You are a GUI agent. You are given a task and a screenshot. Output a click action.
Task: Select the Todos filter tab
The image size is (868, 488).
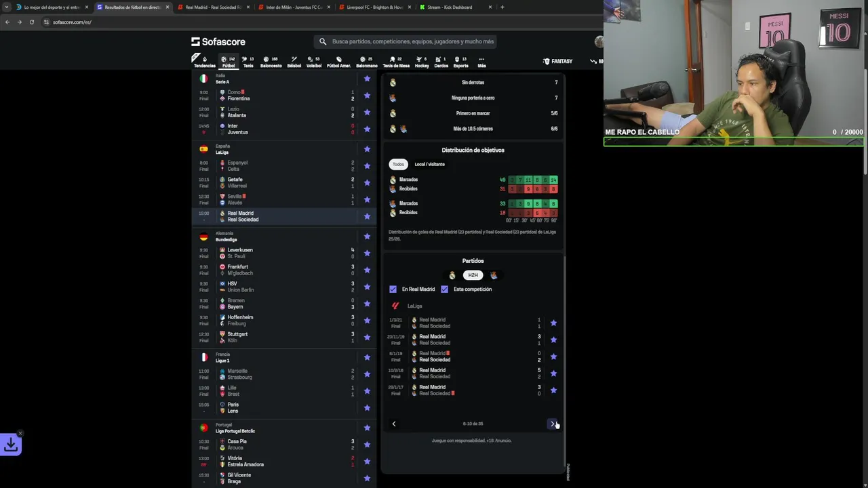click(398, 164)
